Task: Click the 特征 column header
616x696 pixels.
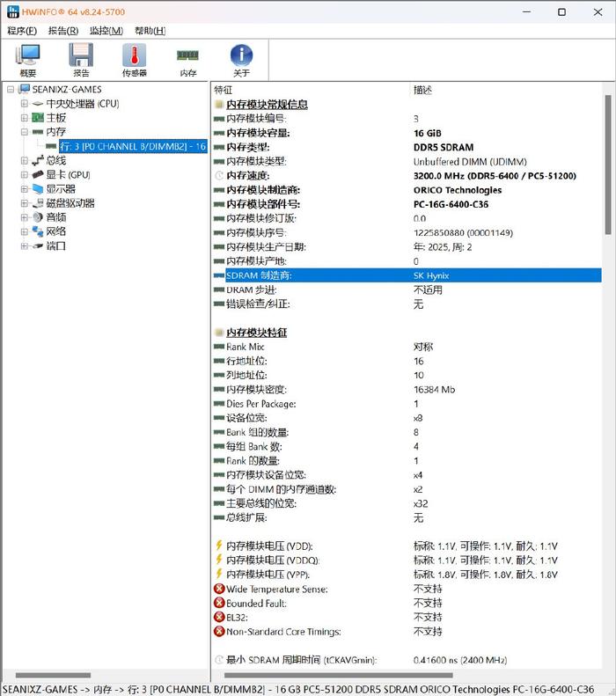Action: pos(223,90)
